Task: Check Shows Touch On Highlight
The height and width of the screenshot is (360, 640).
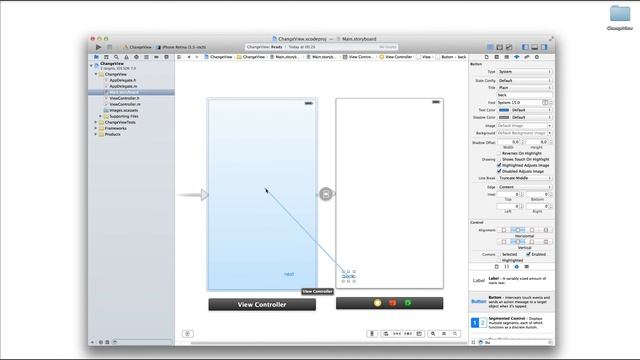Action: (x=499, y=159)
